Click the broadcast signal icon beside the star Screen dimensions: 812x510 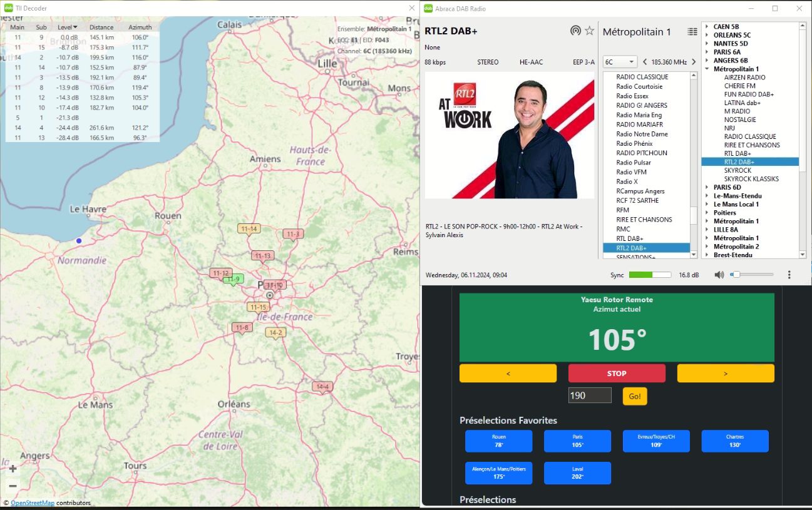coord(575,31)
